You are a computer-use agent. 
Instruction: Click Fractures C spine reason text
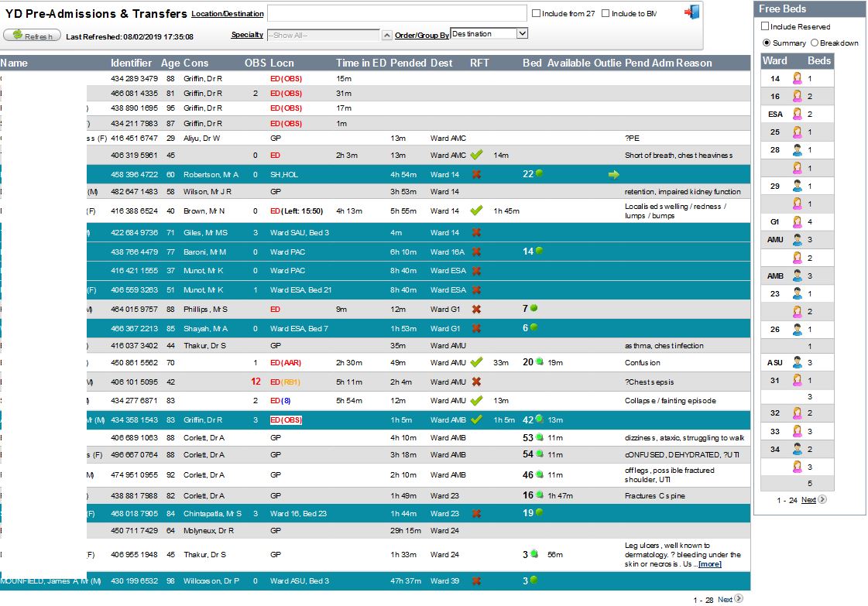[655, 496]
